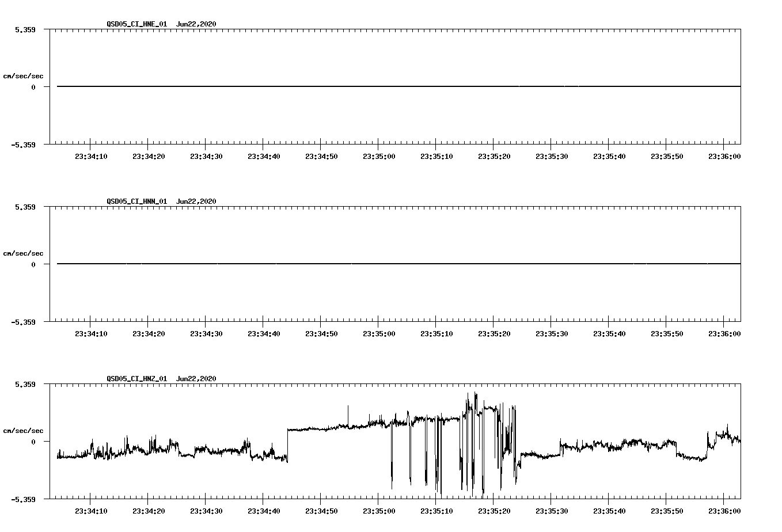The height and width of the screenshot is (532, 782).
Task: Click the -5.359 lower limit on HNN axis
Action: click(24, 322)
